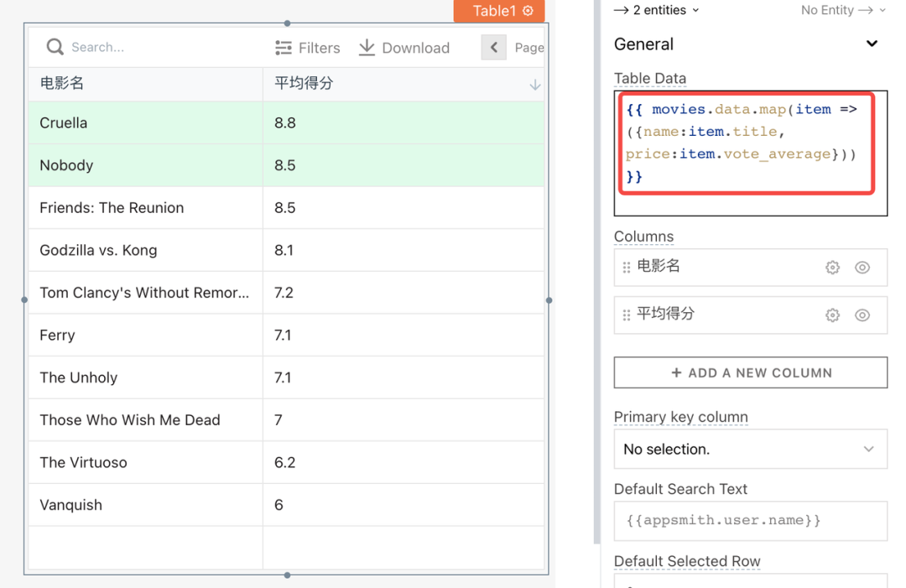Collapse the General section chevron
The height and width of the screenshot is (588, 906).
[872, 44]
